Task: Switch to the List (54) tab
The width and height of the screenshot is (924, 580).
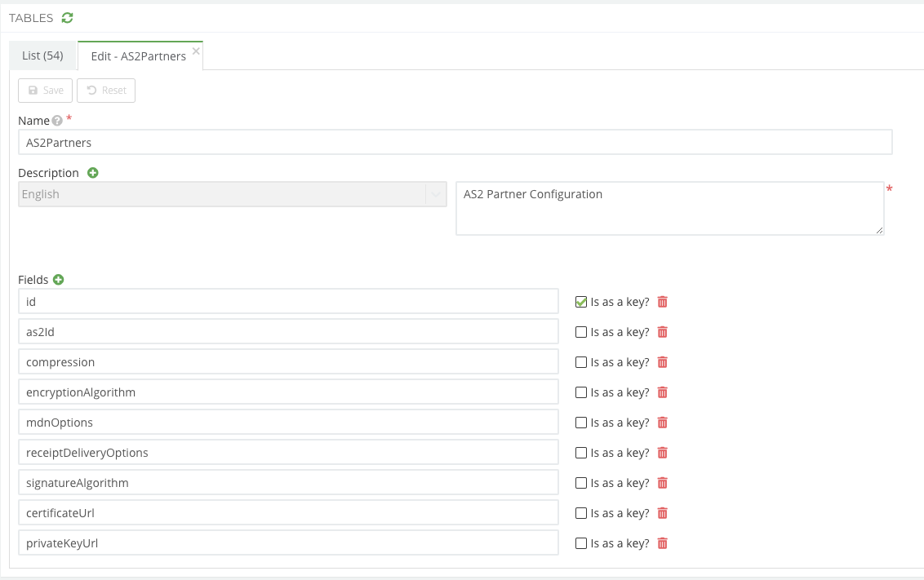Action: [42, 55]
